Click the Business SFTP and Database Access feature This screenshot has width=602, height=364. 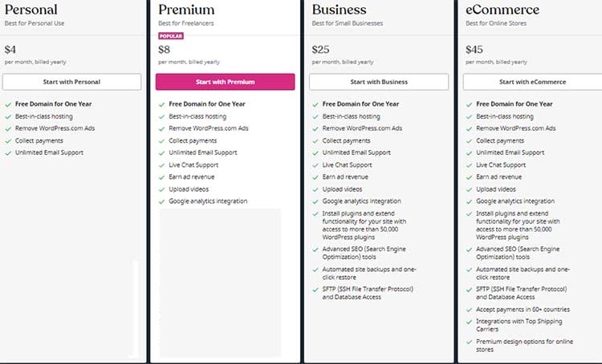point(368,293)
